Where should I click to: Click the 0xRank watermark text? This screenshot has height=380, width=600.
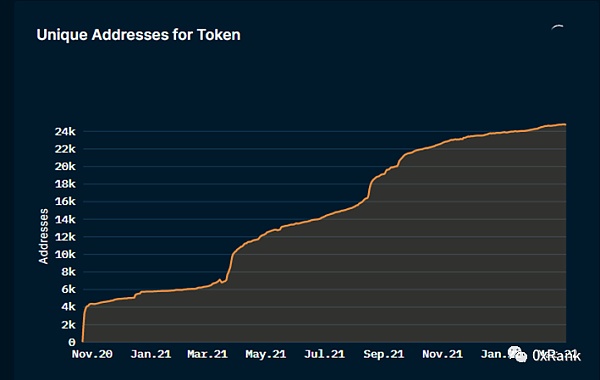[556, 356]
